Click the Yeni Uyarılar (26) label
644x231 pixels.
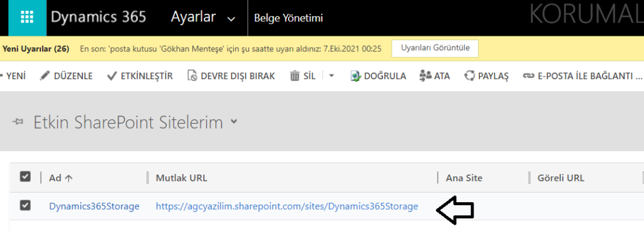pyautogui.click(x=36, y=49)
